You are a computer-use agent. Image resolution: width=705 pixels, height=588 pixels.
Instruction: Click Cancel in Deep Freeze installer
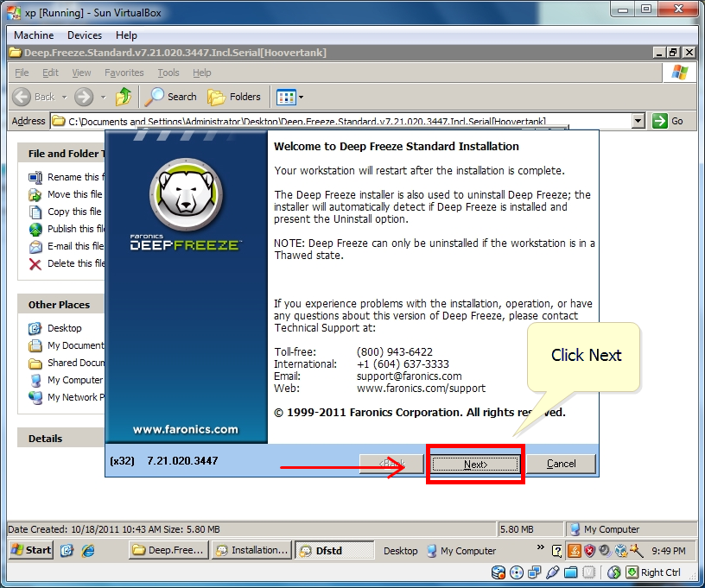(x=561, y=464)
